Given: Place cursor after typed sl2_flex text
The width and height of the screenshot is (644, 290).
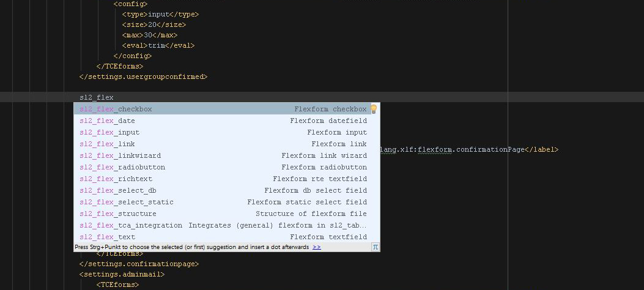Looking at the screenshot, I should point(114,97).
